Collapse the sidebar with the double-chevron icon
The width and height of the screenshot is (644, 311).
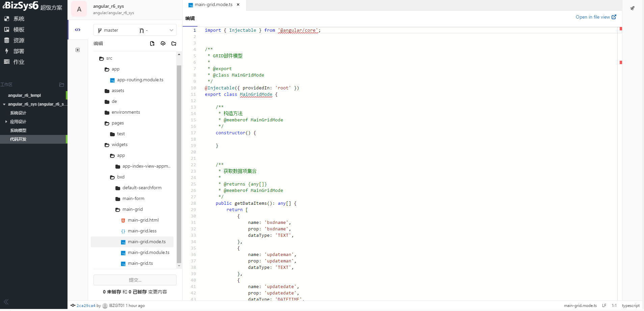[6, 302]
